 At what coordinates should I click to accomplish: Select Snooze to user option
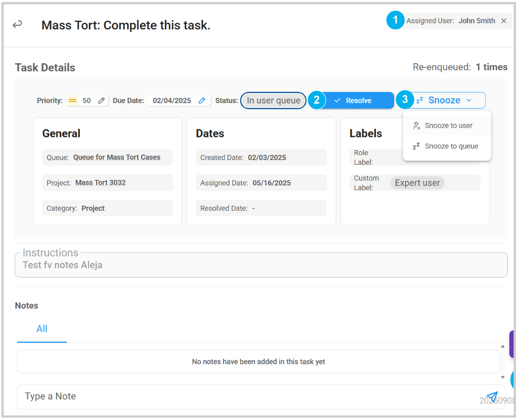point(448,125)
